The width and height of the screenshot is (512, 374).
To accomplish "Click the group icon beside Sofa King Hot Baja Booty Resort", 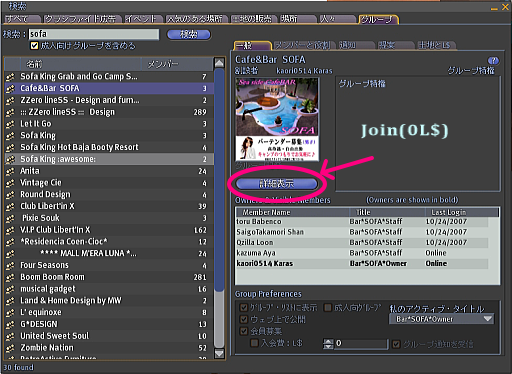I will (10, 147).
